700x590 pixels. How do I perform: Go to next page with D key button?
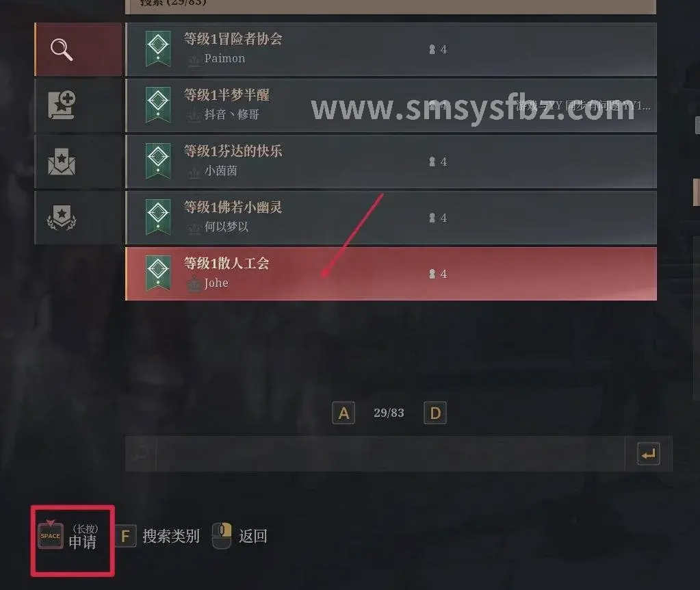[x=435, y=413]
